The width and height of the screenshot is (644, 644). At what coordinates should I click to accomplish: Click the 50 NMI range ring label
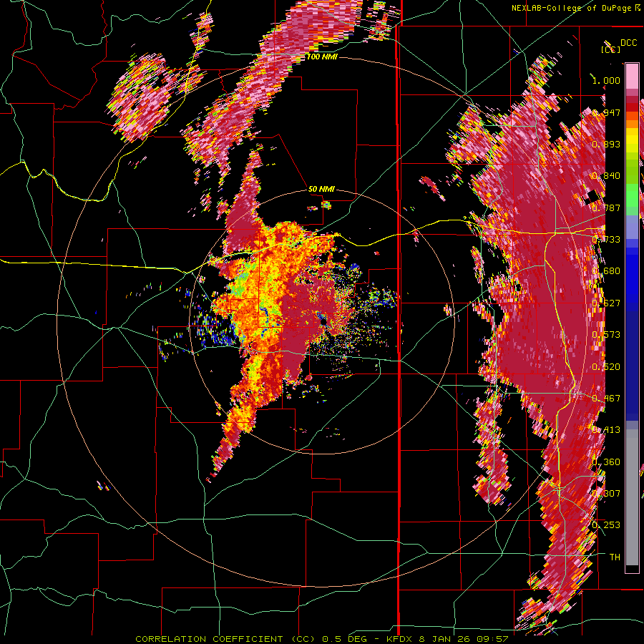[321, 189]
